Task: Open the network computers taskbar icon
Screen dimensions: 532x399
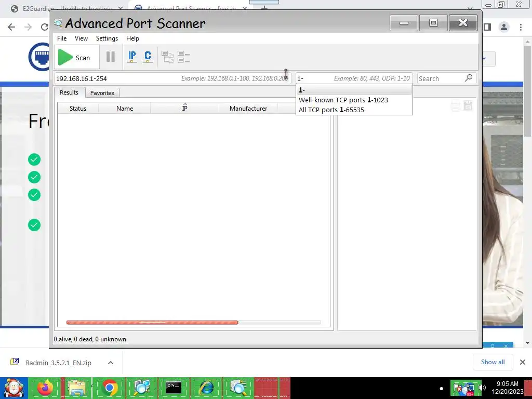Action: coord(141,388)
